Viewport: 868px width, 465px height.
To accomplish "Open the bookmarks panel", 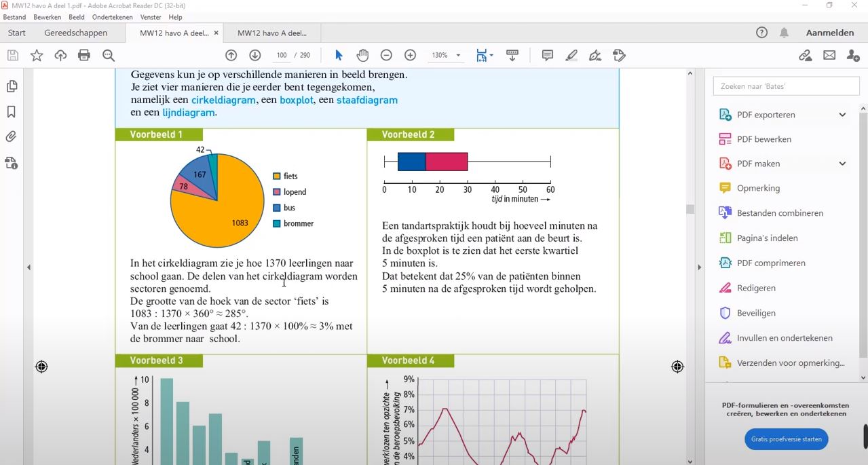I will [x=12, y=112].
